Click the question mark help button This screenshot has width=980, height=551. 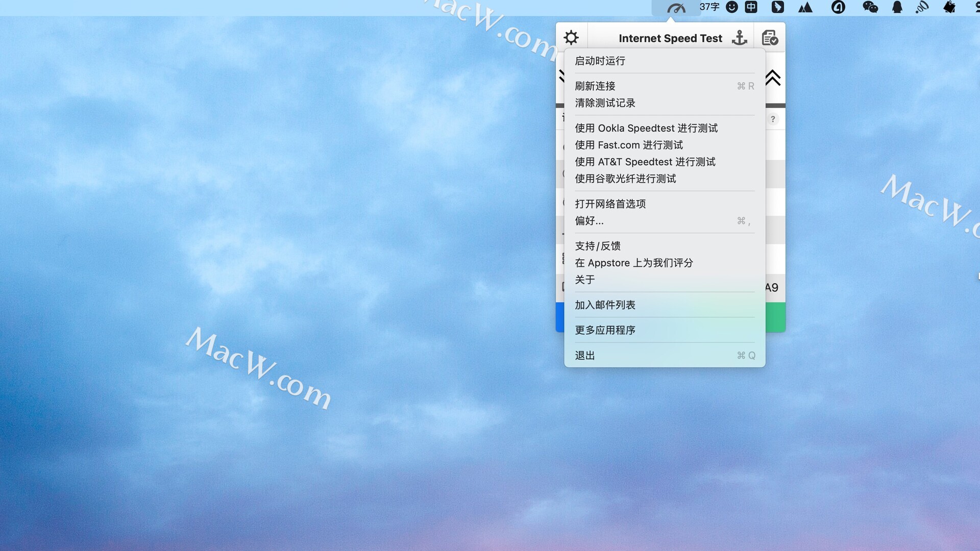tap(773, 119)
